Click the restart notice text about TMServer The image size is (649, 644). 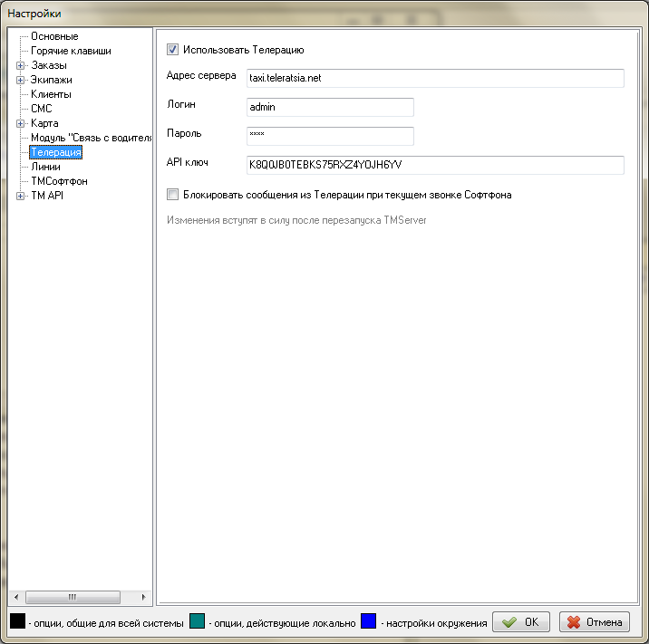(296, 220)
